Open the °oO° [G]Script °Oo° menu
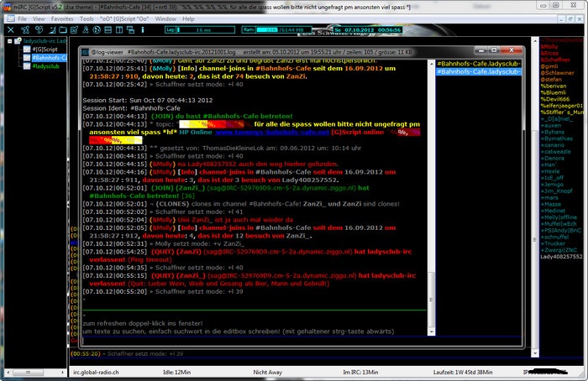Viewport: 588px width, 381px height. pos(124,18)
